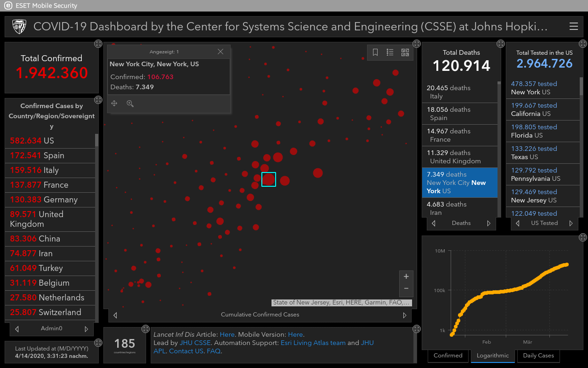The height and width of the screenshot is (368, 588).
Task: Open the FAQ link
Action: [x=214, y=351]
